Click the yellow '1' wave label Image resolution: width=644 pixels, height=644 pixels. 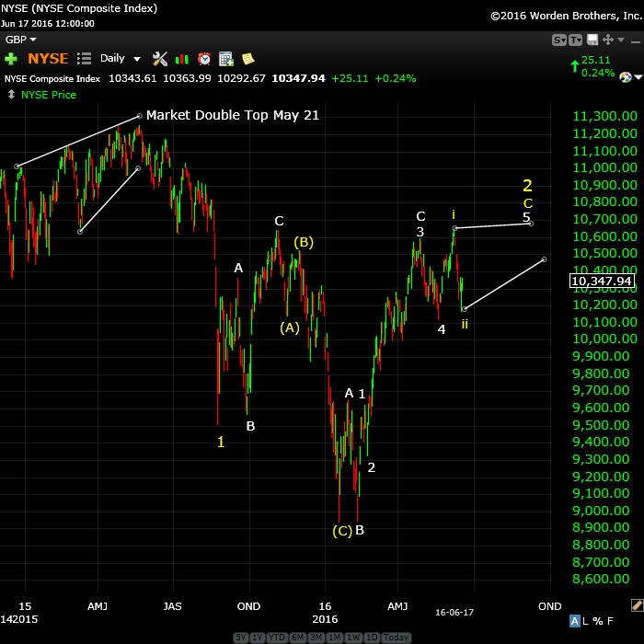click(221, 442)
